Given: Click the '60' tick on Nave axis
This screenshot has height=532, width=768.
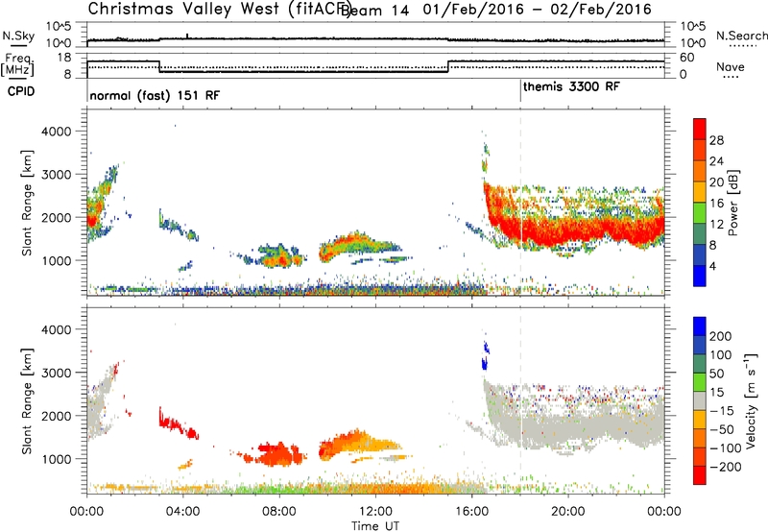Looking at the screenshot, I should click(687, 58).
